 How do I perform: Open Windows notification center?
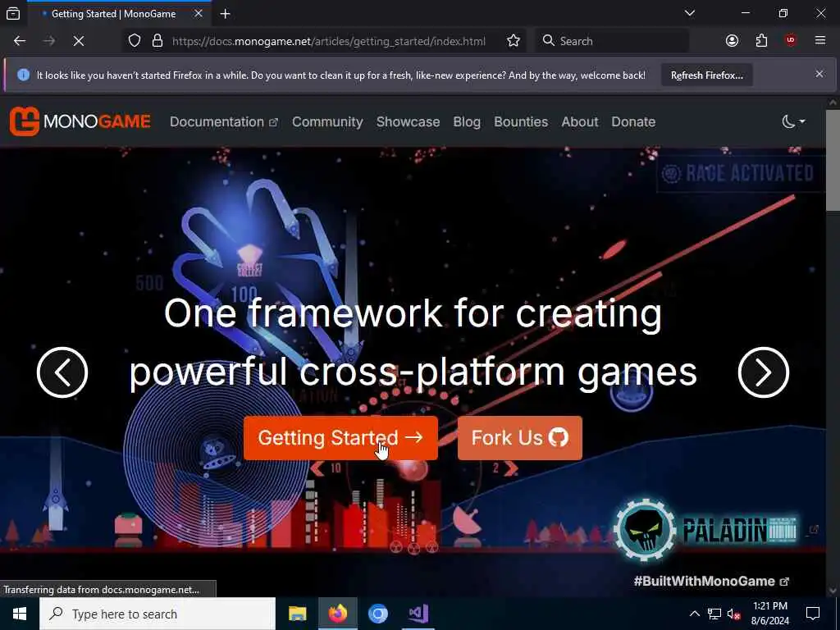tap(813, 614)
